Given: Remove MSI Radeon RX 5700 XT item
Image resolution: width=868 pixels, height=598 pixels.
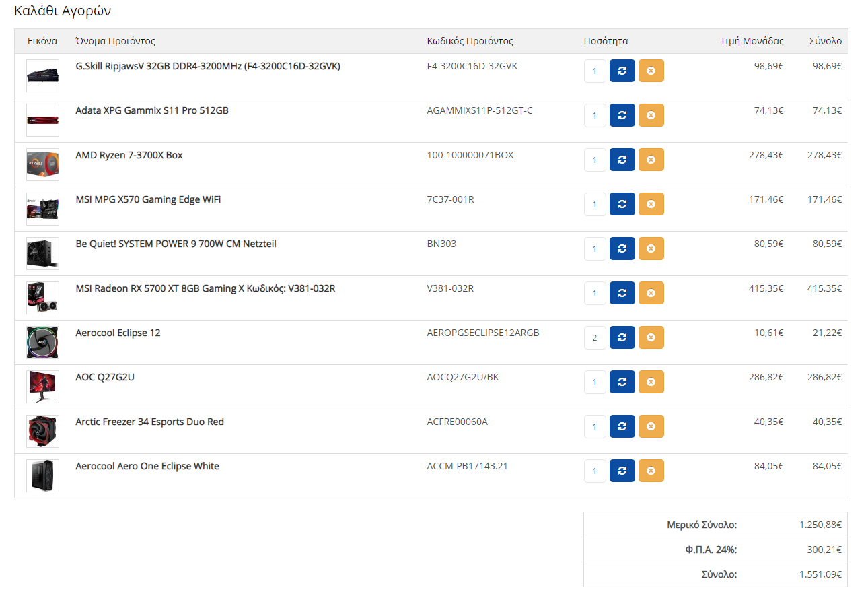Looking at the screenshot, I should pos(651,293).
